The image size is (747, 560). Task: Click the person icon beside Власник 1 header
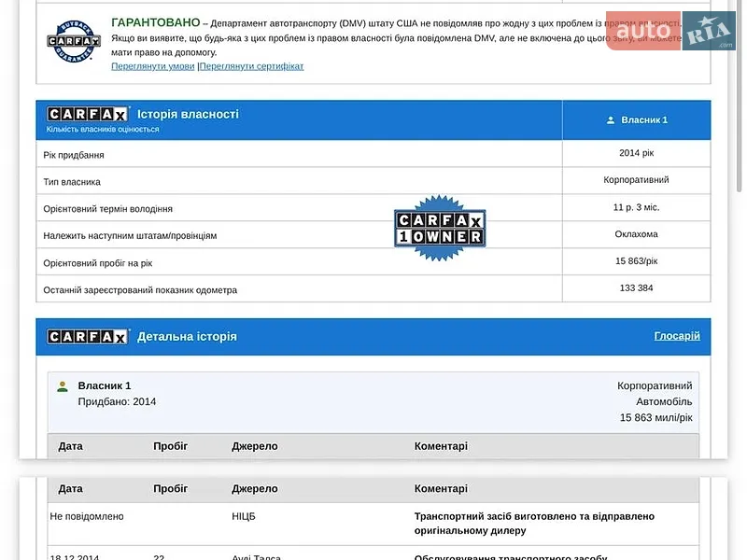coord(611,120)
